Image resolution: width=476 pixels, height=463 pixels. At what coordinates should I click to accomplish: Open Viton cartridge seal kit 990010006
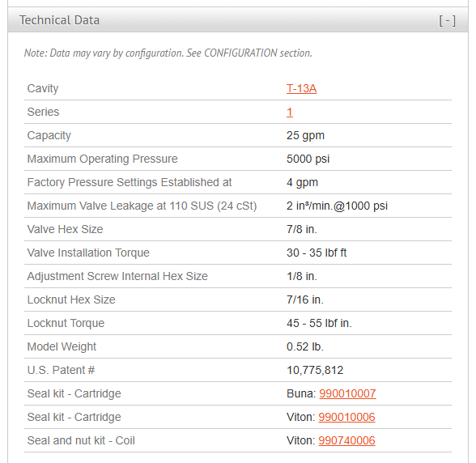346,417
